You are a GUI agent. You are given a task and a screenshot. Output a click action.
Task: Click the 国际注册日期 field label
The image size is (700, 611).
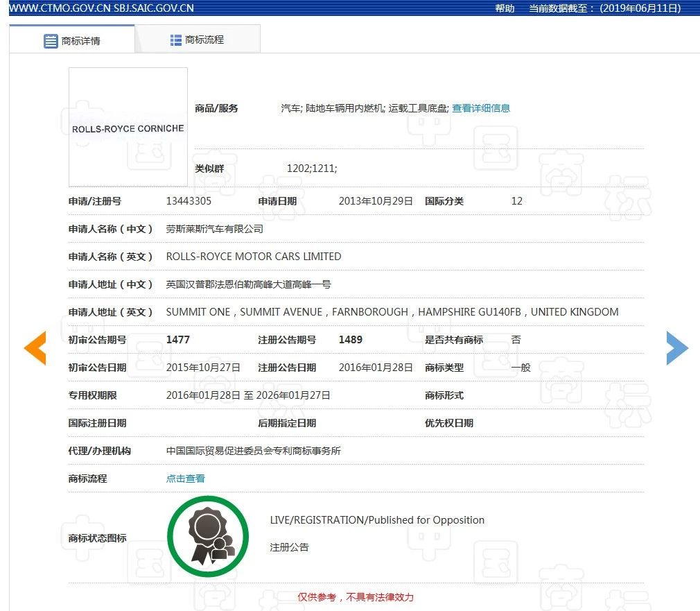tap(97, 423)
